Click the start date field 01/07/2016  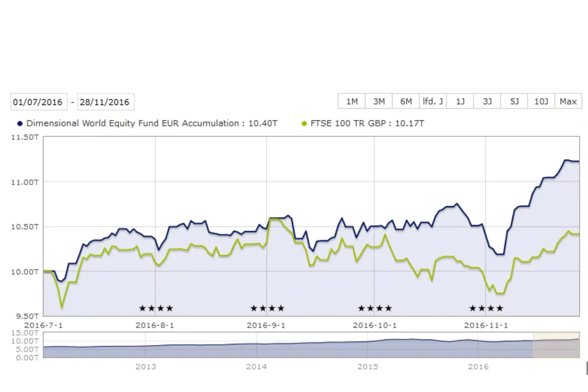38,102
